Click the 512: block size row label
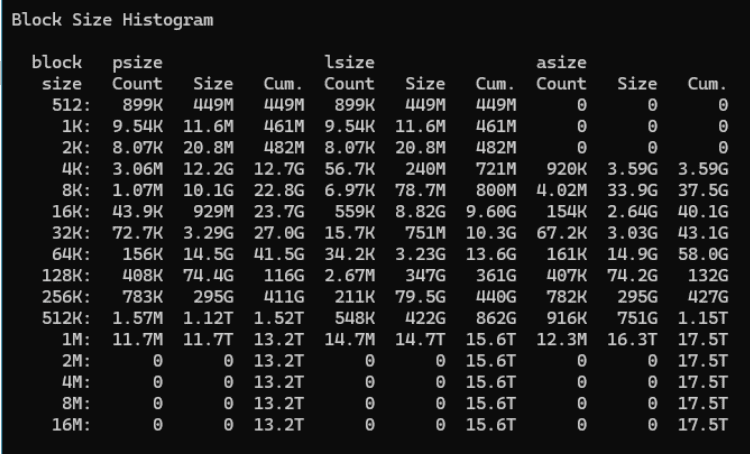The height and width of the screenshot is (454, 750). click(67, 103)
